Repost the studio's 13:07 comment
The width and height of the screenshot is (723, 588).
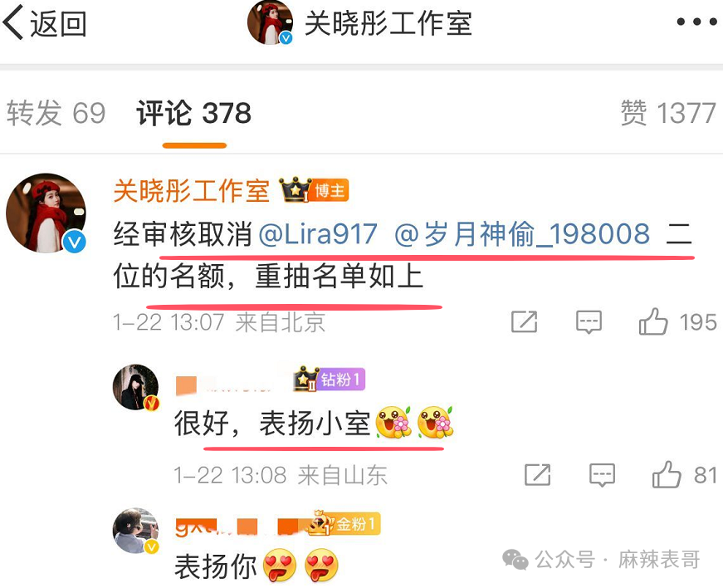525,321
